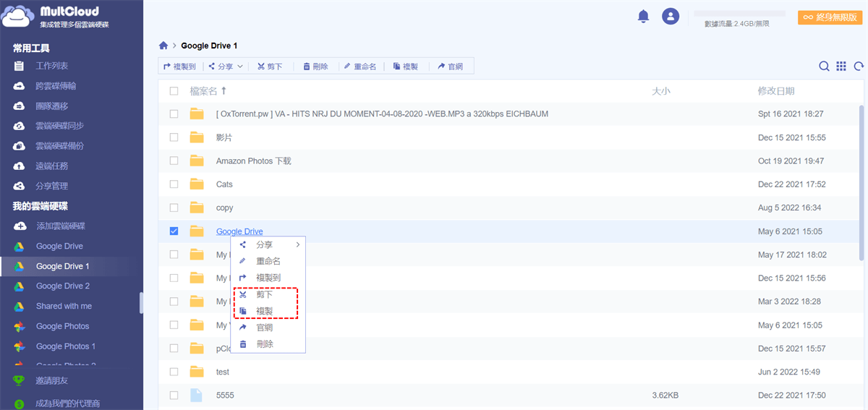The image size is (868, 410).
Task: Select Google Drive 2 in sidebar
Action: pyautogui.click(x=63, y=286)
